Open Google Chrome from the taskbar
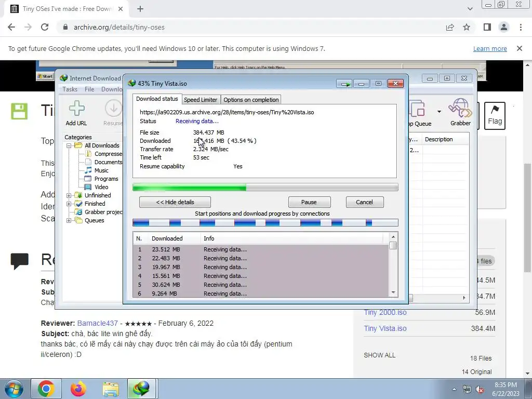Image resolution: width=532 pixels, height=399 pixels. click(x=46, y=389)
